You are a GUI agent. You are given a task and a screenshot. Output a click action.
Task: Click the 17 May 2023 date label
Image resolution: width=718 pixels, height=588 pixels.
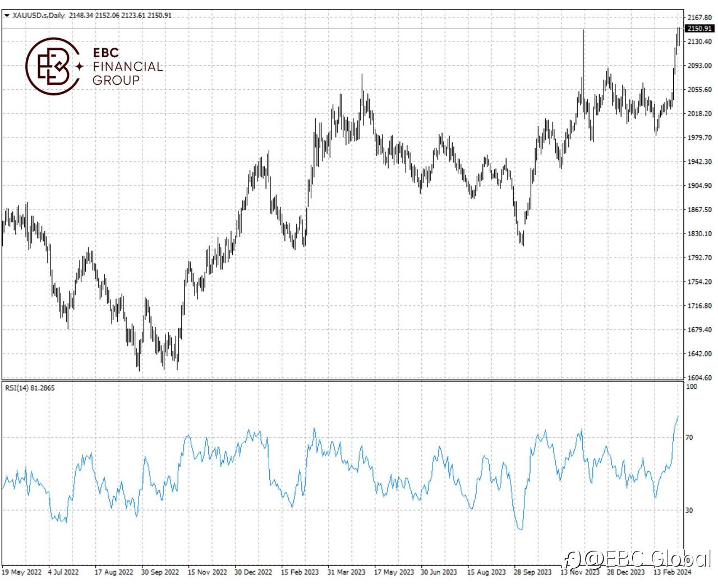[x=394, y=572]
